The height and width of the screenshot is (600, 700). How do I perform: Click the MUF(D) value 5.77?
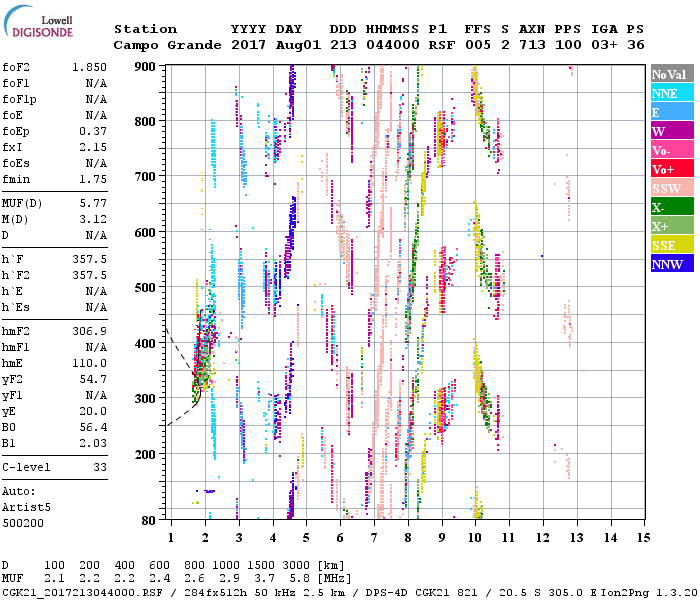click(93, 204)
